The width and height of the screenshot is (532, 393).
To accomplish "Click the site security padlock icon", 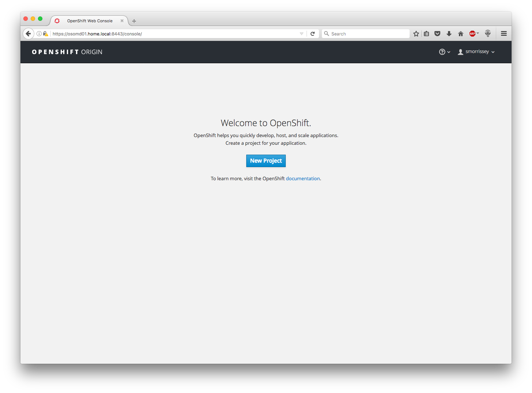I will tap(46, 33).
